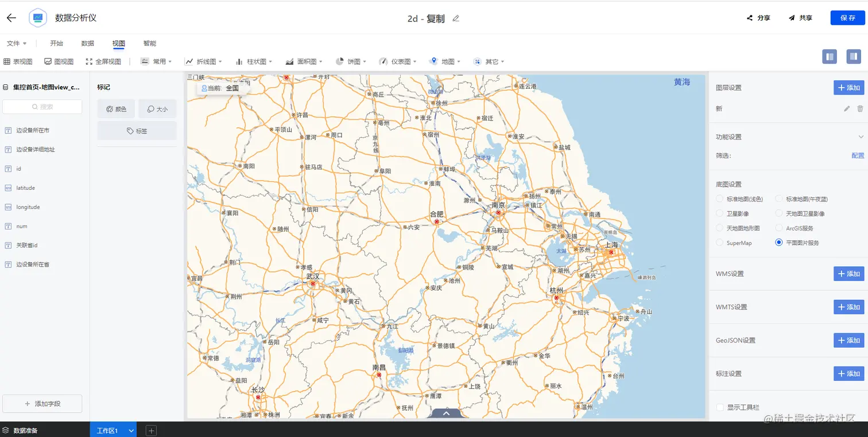Click the dataset icon beside 集控首页-地图view

(x=6, y=87)
